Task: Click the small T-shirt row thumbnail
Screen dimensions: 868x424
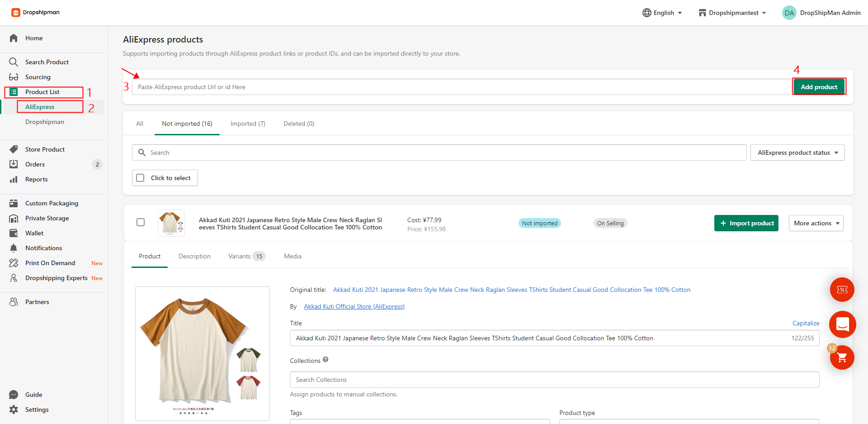Action: [x=171, y=223]
